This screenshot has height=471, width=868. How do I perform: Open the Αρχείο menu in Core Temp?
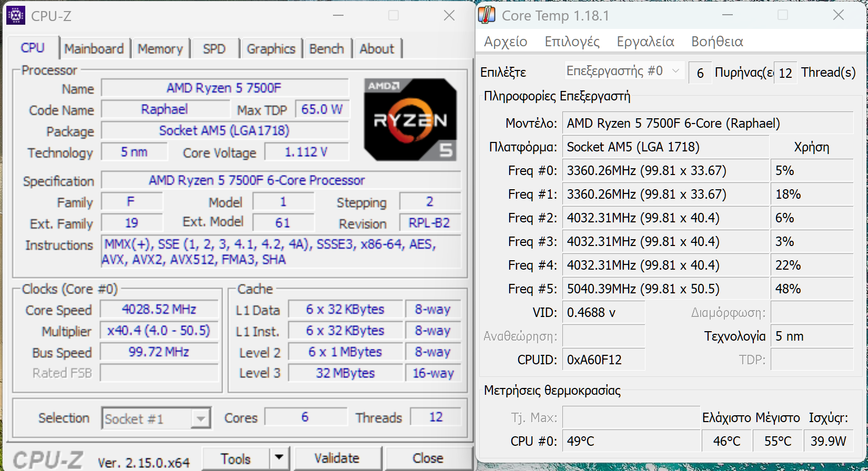point(506,42)
